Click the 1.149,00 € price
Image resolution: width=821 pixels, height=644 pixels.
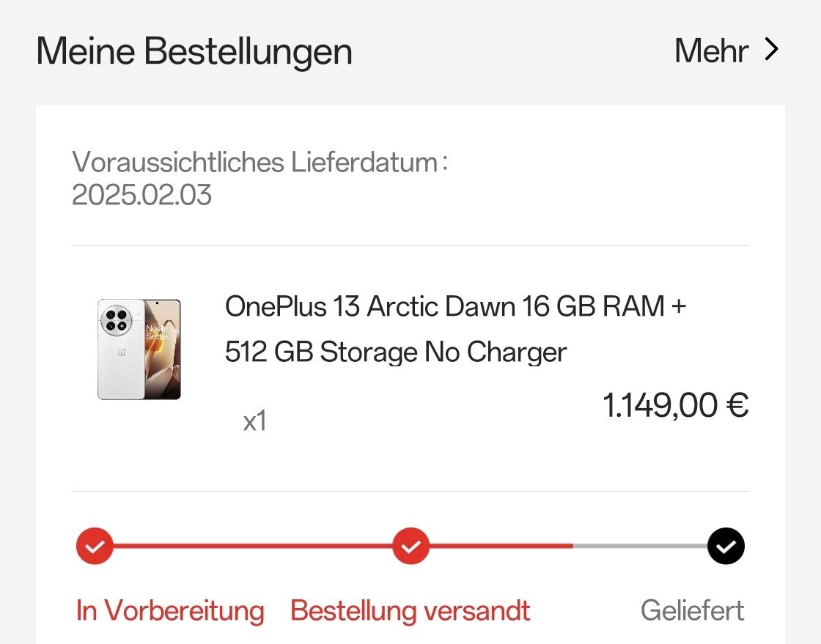coord(675,405)
